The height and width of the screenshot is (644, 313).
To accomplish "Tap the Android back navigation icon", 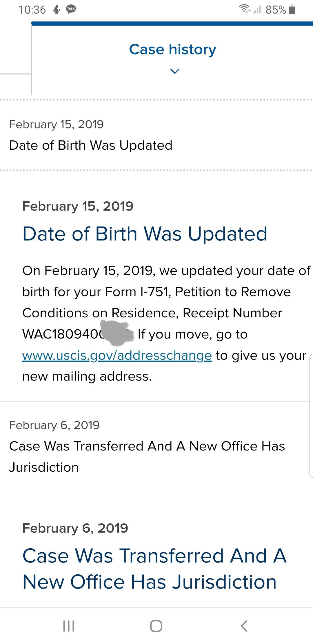I will 244,626.
